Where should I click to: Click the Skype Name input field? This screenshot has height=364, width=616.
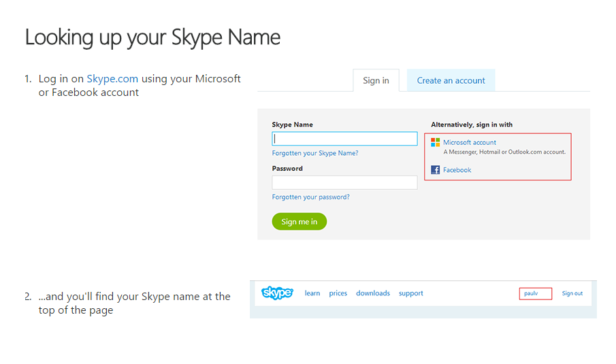coord(344,139)
